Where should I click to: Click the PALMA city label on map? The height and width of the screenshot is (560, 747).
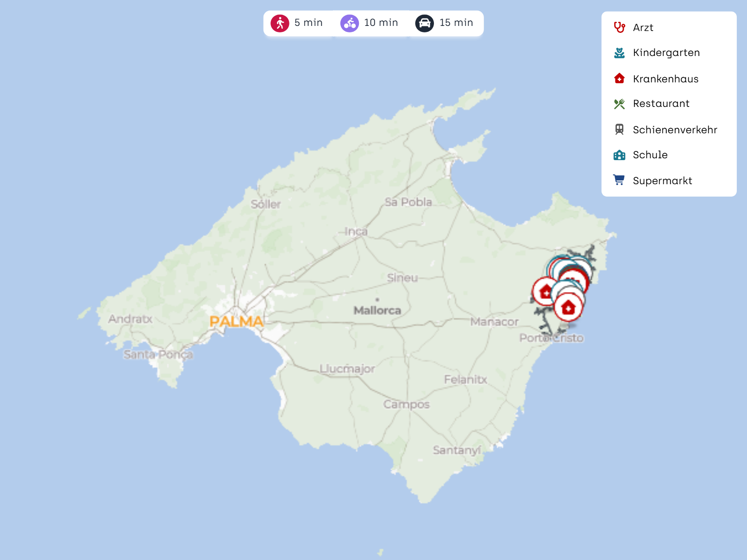pyautogui.click(x=236, y=321)
